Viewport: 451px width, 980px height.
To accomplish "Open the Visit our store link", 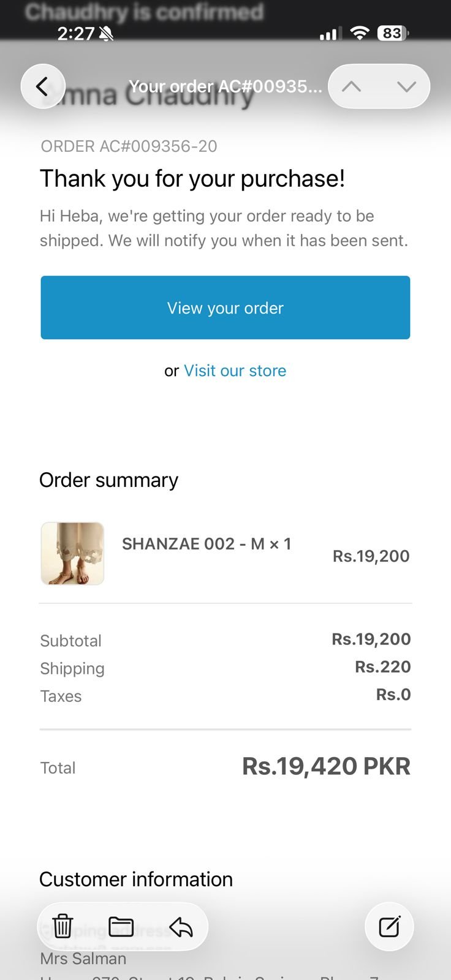I will [235, 371].
